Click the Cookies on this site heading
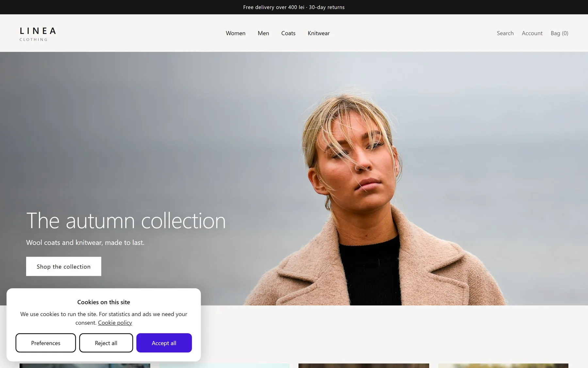588x368 pixels. click(104, 302)
